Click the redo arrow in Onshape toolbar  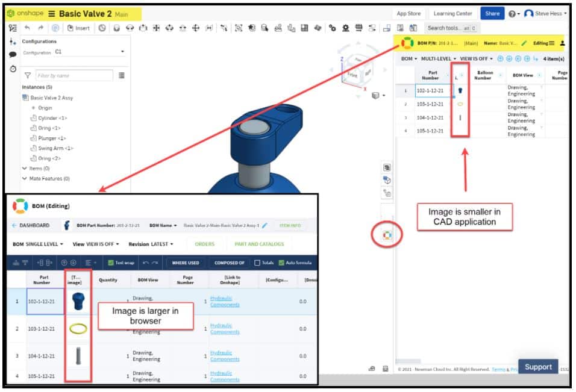(41, 28)
